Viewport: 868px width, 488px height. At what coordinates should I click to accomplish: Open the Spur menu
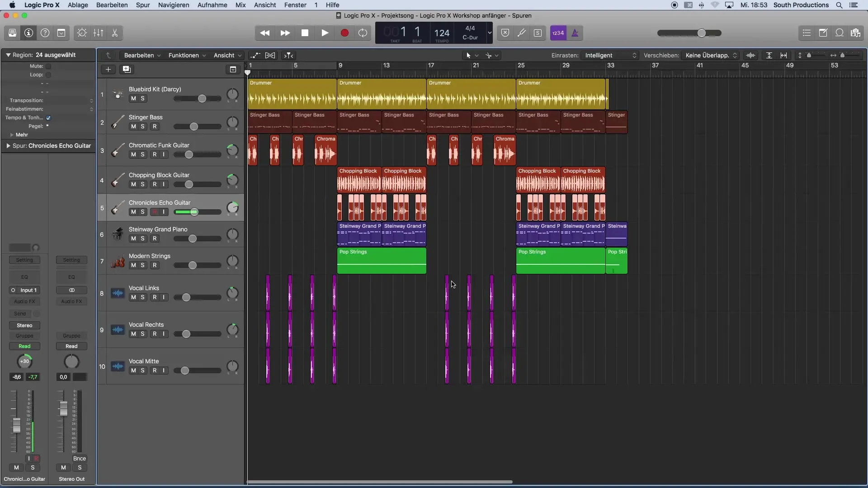(143, 5)
